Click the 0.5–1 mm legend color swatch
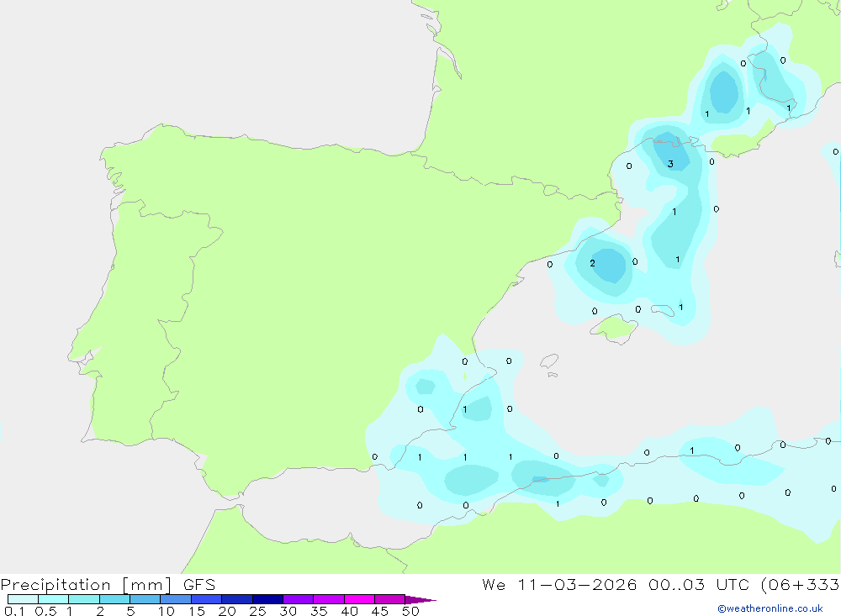Viewport: 841px width, 616px height. point(53,599)
